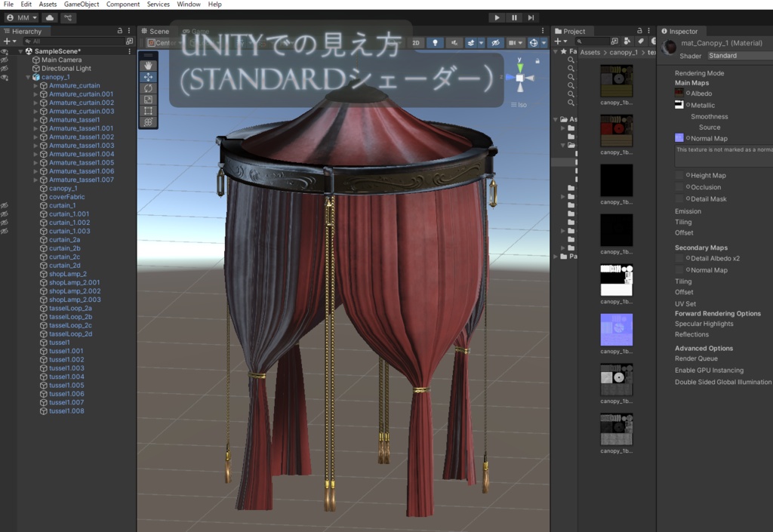This screenshot has height=532, width=773.
Task: Open the Assets menu
Action: coord(48,4)
